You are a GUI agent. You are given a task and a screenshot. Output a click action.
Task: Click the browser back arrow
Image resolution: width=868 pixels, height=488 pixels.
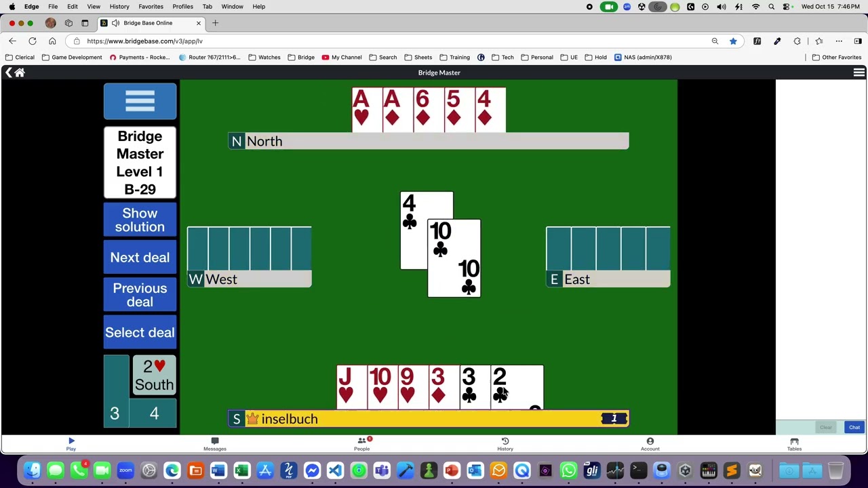coord(12,41)
